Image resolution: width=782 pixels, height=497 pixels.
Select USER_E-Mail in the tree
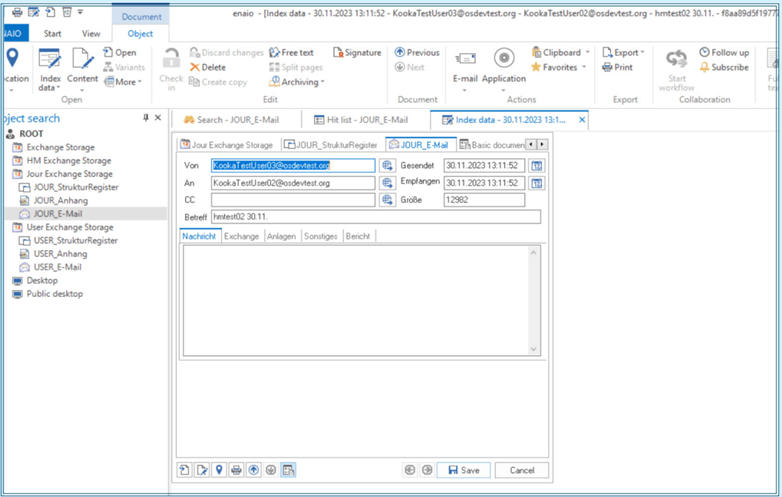(57, 267)
